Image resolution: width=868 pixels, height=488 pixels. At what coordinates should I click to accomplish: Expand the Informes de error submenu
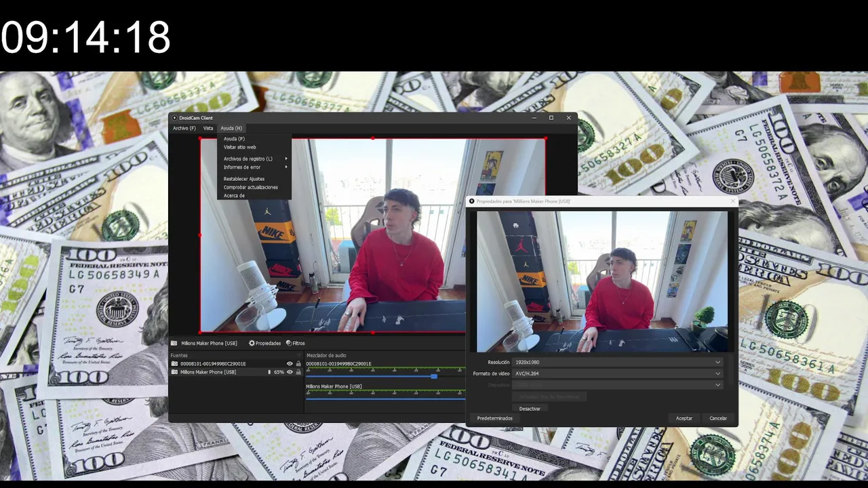(x=254, y=167)
